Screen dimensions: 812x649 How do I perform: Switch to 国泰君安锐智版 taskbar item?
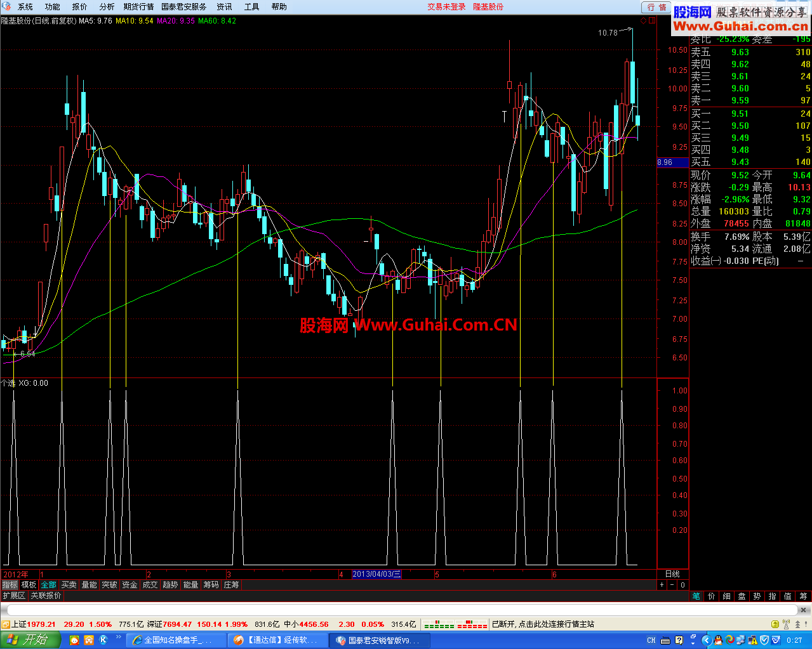click(x=380, y=640)
